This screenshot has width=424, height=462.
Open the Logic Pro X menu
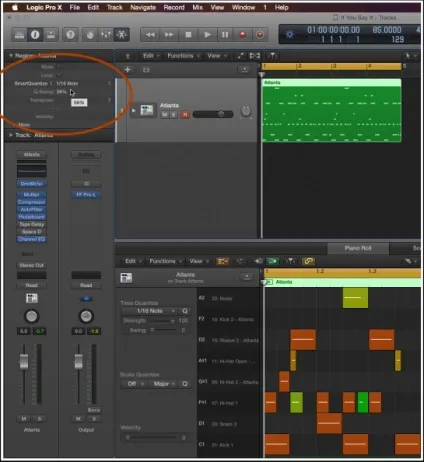(44, 7)
